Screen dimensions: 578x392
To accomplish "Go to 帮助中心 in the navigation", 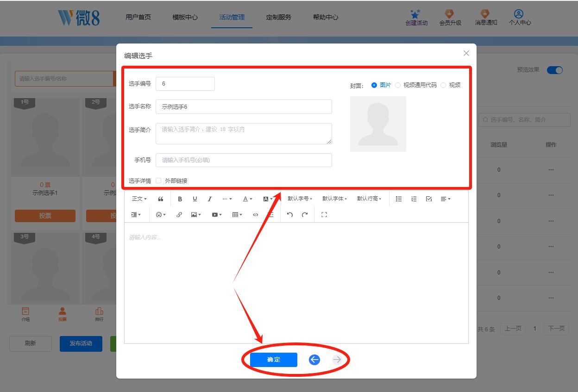I will click(x=325, y=17).
